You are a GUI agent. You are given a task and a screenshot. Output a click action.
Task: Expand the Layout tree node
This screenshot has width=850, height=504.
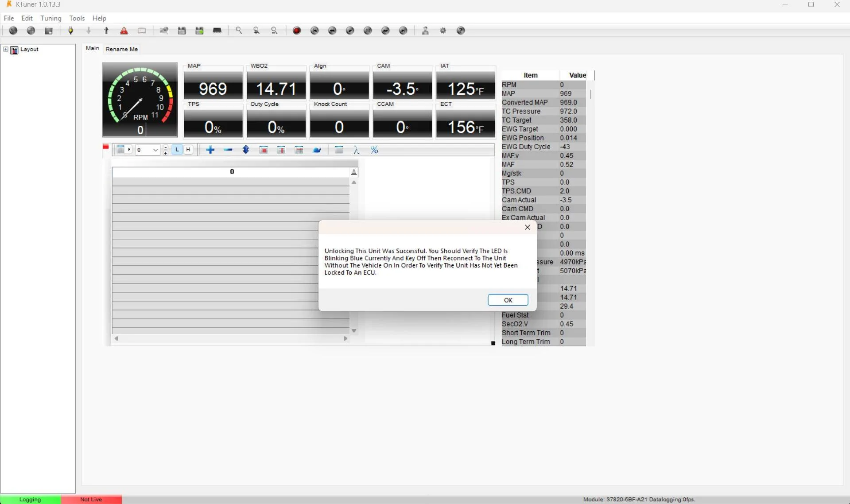pos(6,49)
